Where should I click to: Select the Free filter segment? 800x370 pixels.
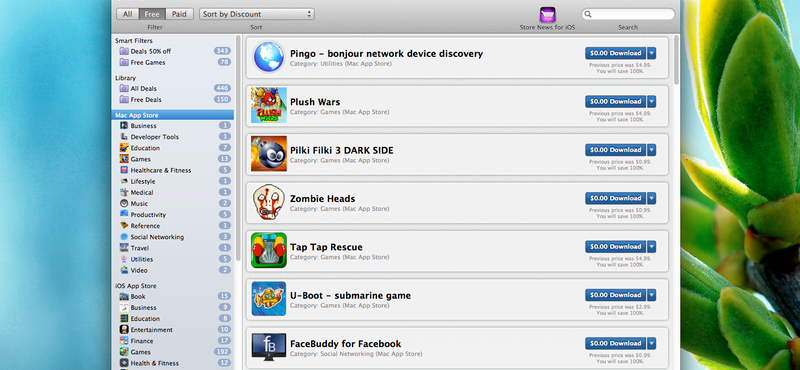pos(152,14)
